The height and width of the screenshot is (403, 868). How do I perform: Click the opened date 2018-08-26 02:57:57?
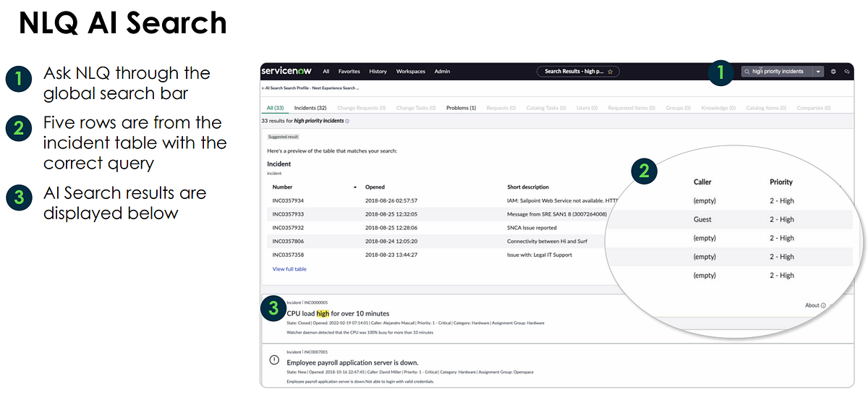(391, 200)
